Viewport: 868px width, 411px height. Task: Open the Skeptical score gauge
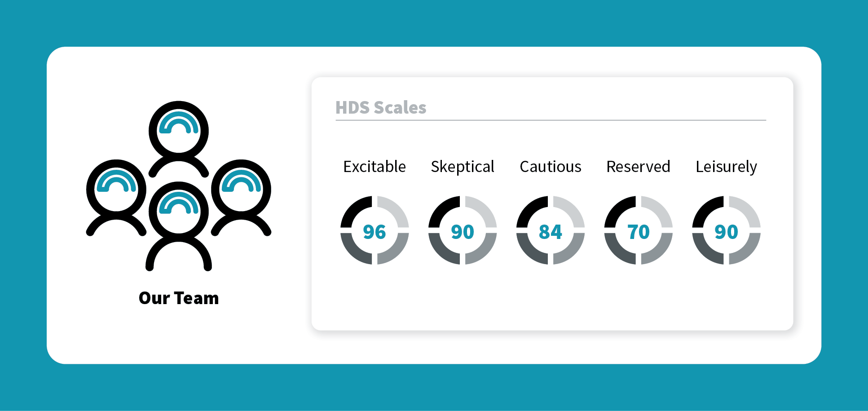point(463,230)
